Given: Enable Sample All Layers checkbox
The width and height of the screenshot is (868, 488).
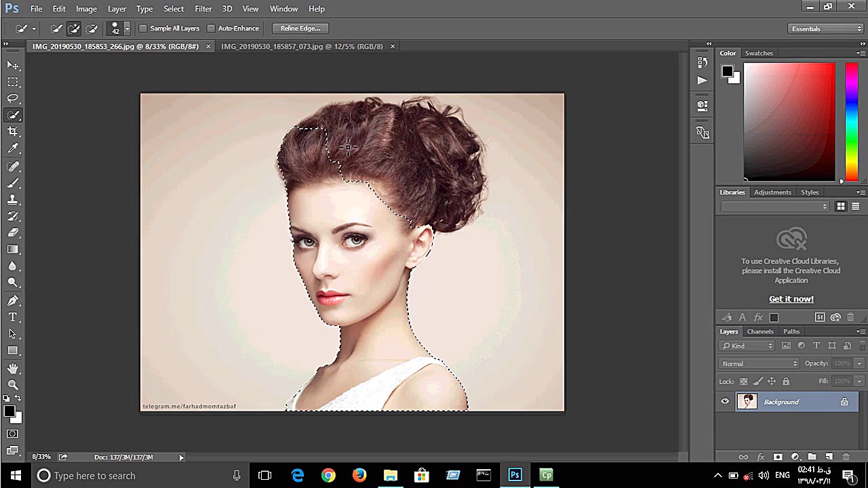Looking at the screenshot, I should click(143, 28).
